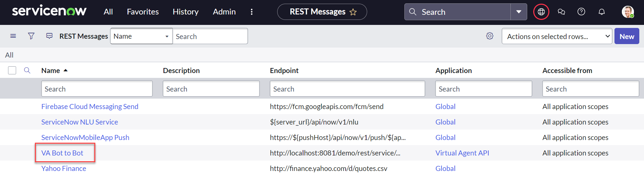Viewport: 644px width, 175px height.
Task: Toggle the activity stream icon
Action: pos(49,36)
